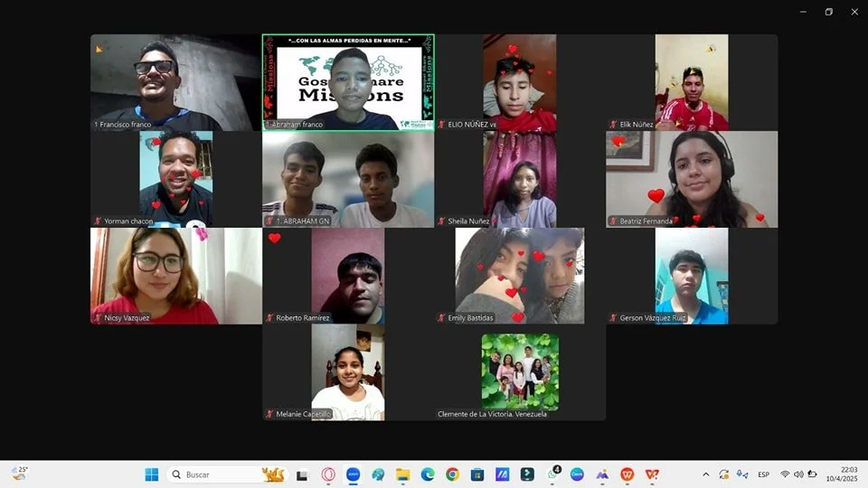Open the Opera browser taskbar icon
The image size is (868, 488).
tap(328, 474)
